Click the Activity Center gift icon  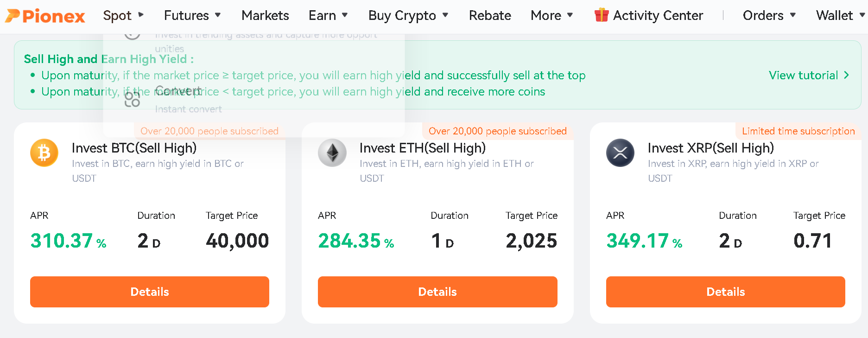pos(602,15)
